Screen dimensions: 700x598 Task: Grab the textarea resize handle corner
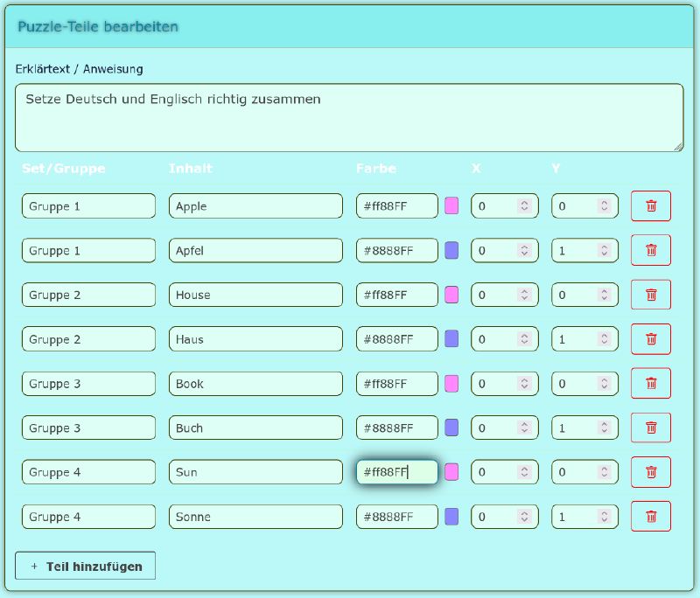pos(678,147)
